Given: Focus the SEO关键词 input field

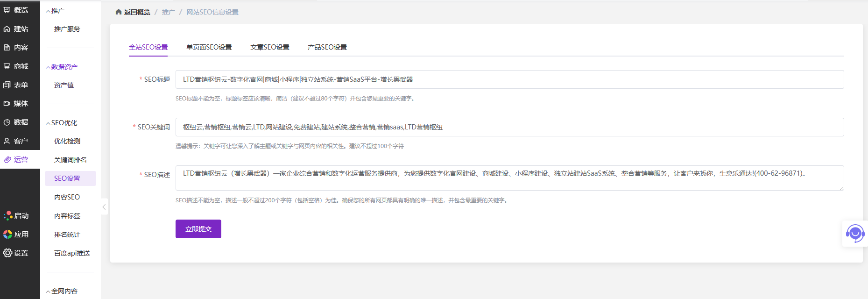Looking at the screenshot, I should tap(509, 127).
